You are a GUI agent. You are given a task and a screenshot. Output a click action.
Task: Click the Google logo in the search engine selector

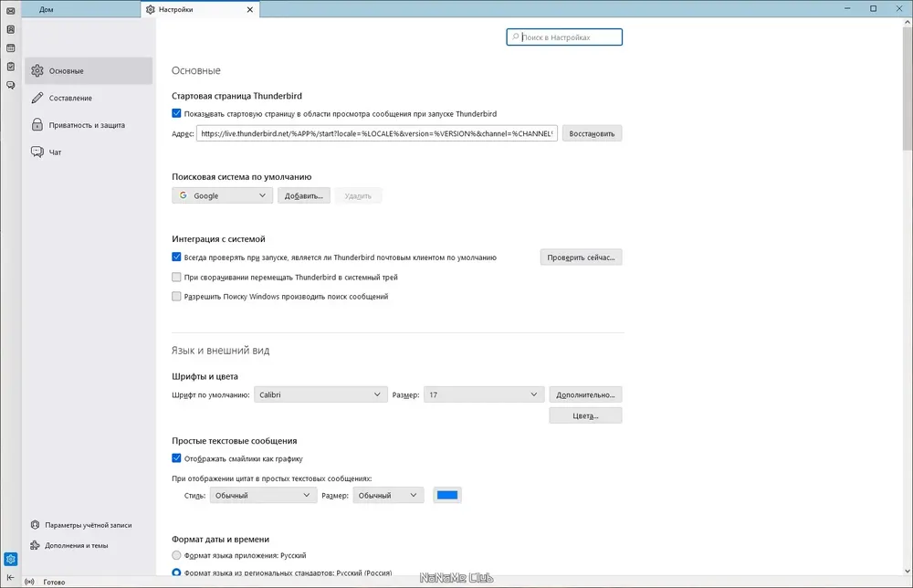pos(184,195)
